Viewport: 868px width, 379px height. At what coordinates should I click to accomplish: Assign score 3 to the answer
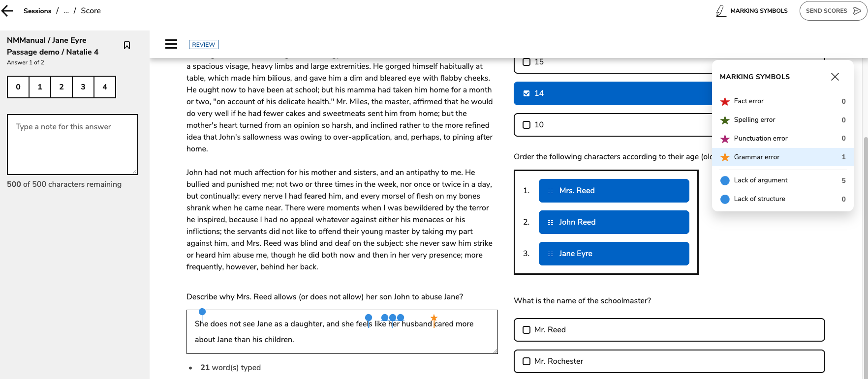click(83, 87)
